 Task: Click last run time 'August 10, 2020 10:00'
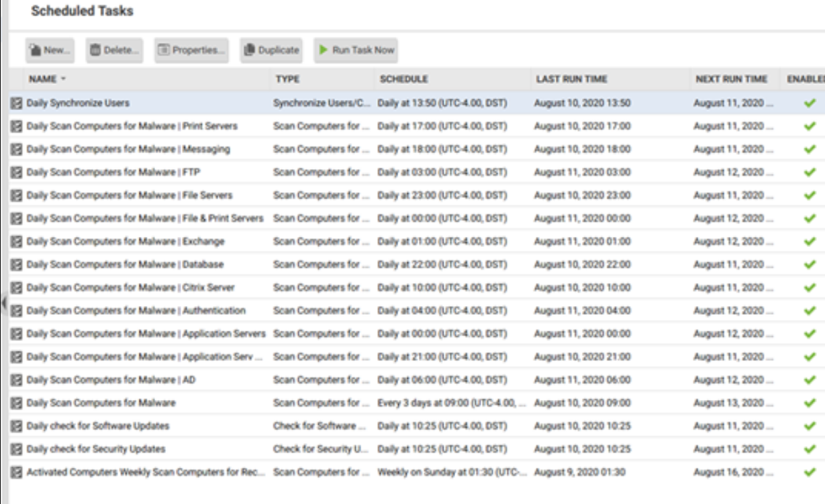[x=583, y=287]
